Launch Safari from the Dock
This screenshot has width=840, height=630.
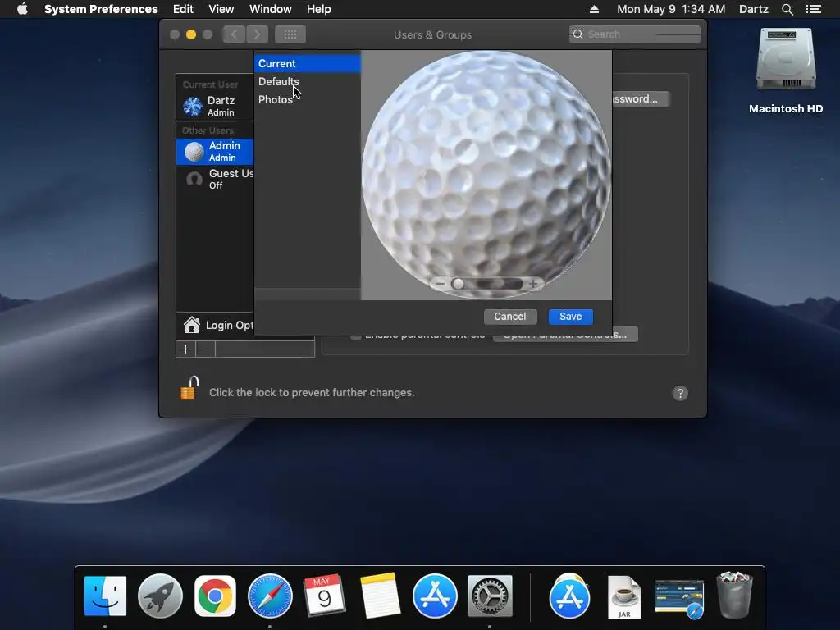(270, 596)
